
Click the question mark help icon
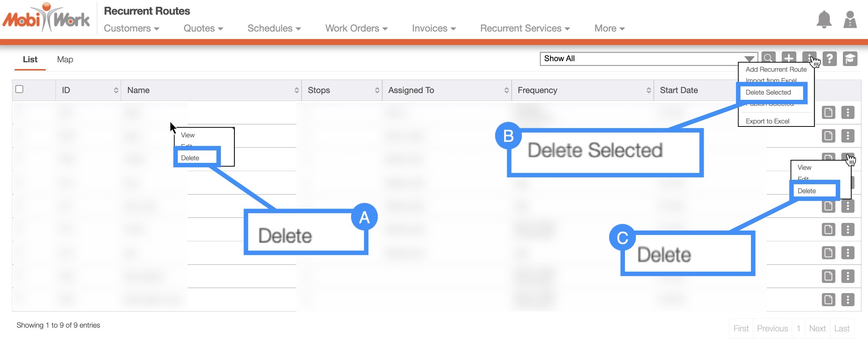pos(830,59)
